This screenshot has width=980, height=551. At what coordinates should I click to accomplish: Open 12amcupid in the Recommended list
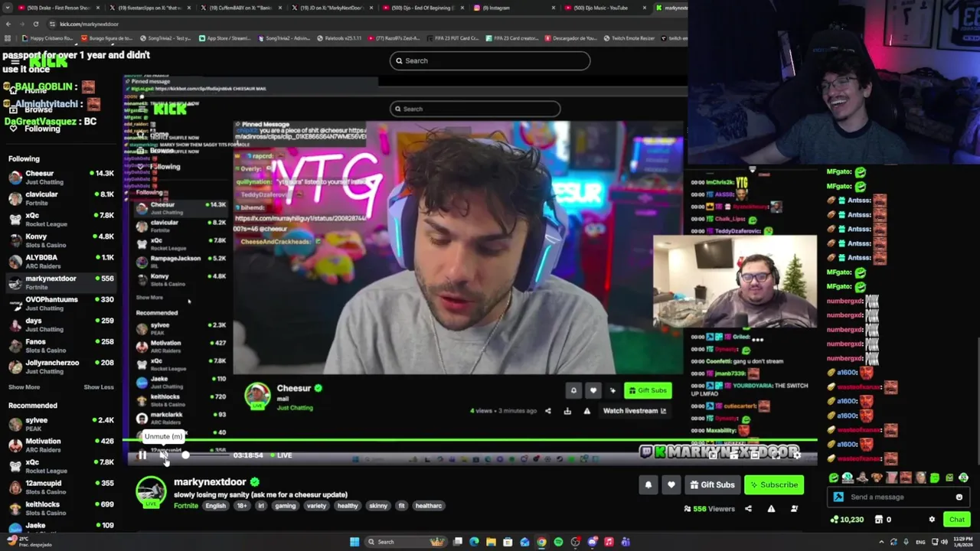coord(61,487)
